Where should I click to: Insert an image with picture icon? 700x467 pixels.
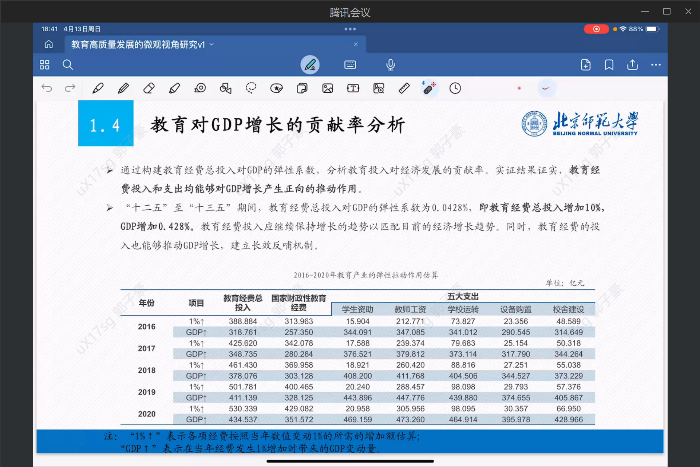click(x=327, y=88)
